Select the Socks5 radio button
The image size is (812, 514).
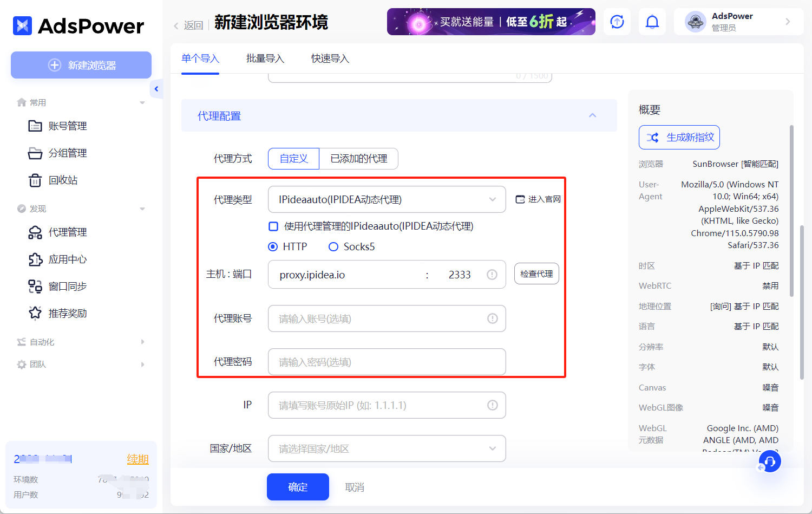click(333, 246)
